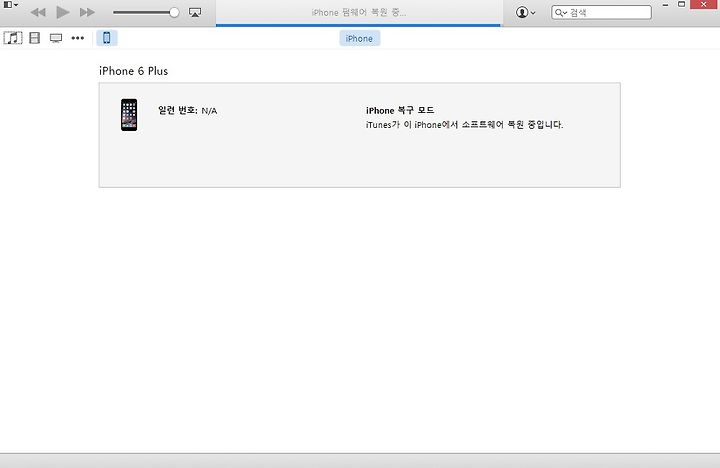Screen dimensions: 720x468
Task: Open the AirPlay output icon
Action: [195, 12]
